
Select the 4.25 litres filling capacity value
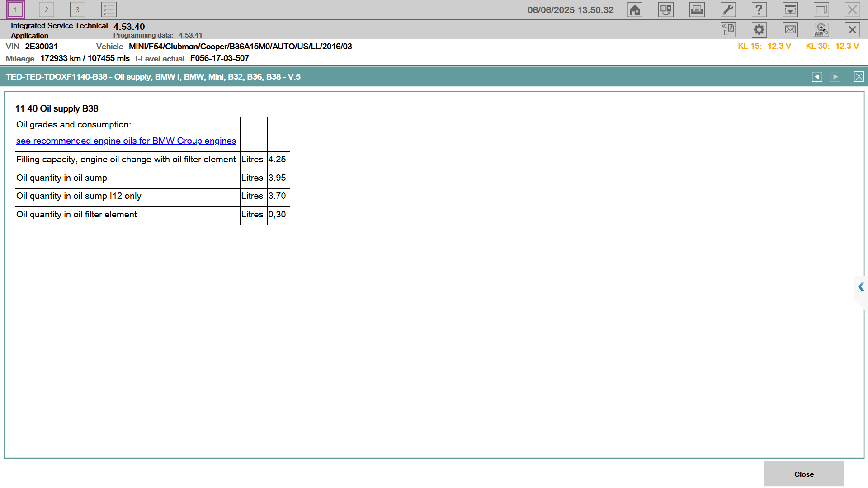point(277,160)
